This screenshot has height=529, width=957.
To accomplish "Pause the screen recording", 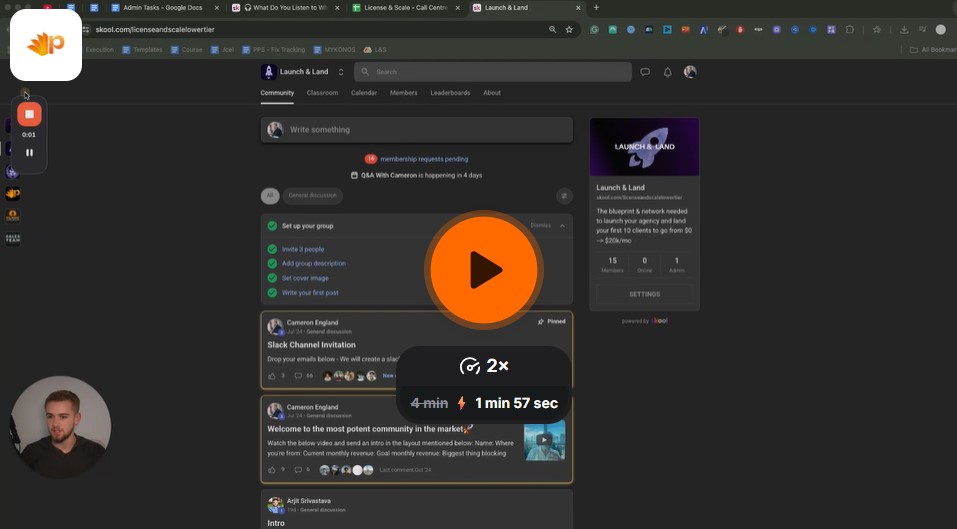I will 29,153.
